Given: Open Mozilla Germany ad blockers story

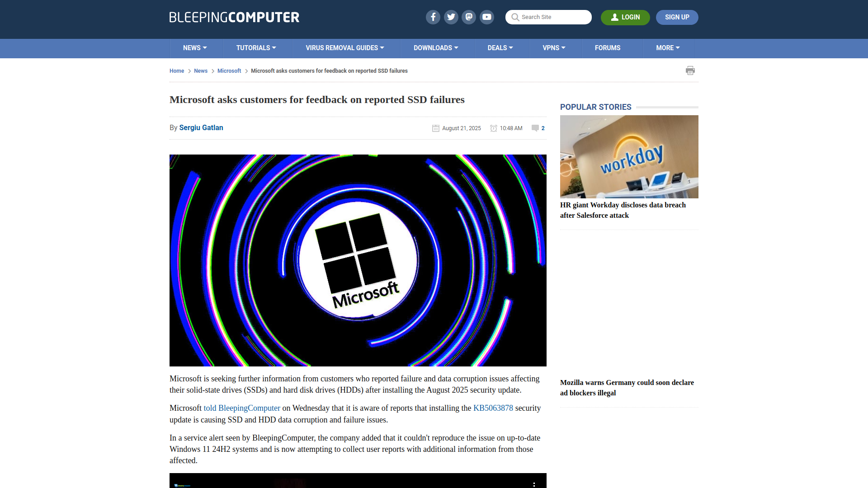Looking at the screenshot, I should pyautogui.click(x=627, y=388).
